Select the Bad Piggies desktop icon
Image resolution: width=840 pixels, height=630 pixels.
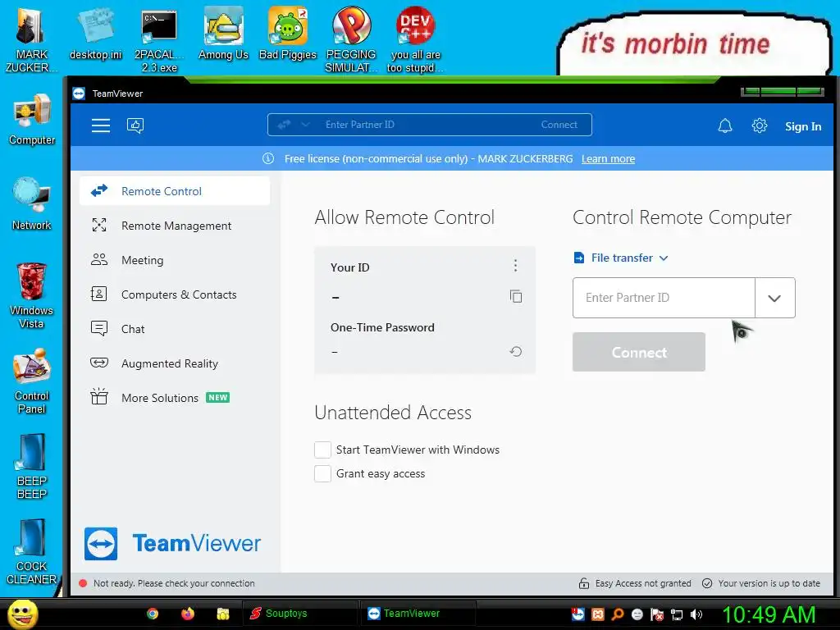(x=288, y=34)
